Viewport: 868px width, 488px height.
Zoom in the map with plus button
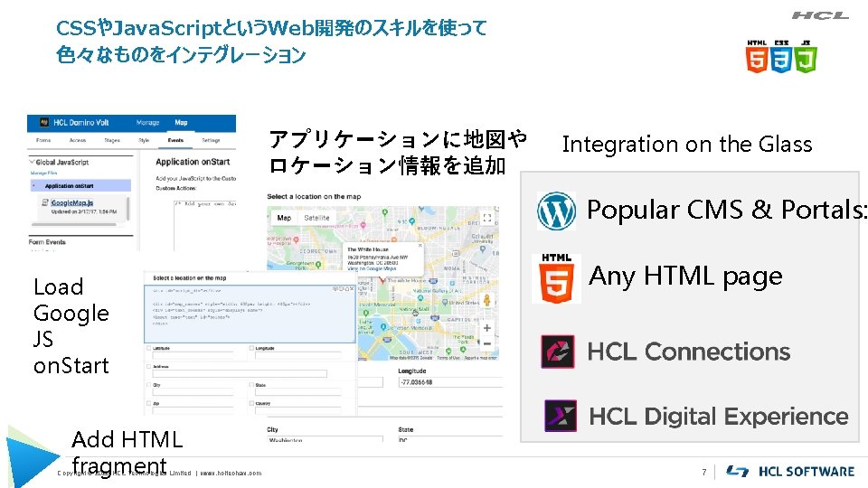click(x=486, y=328)
